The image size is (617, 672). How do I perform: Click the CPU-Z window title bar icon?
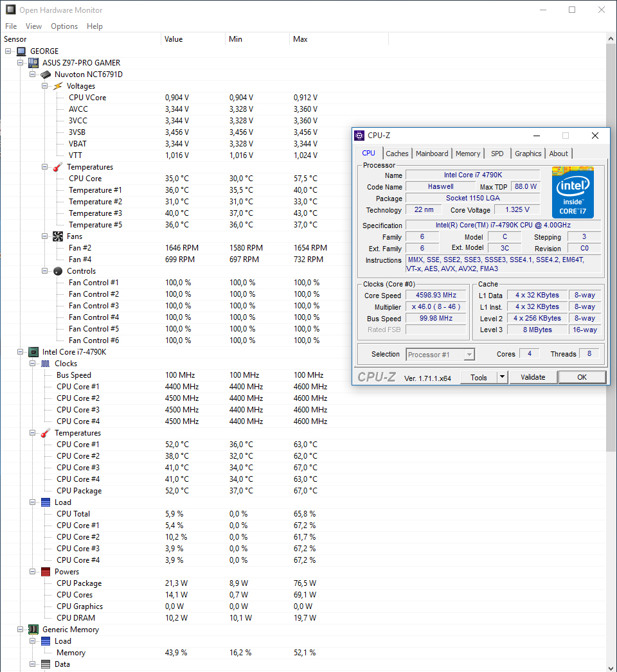(359, 136)
